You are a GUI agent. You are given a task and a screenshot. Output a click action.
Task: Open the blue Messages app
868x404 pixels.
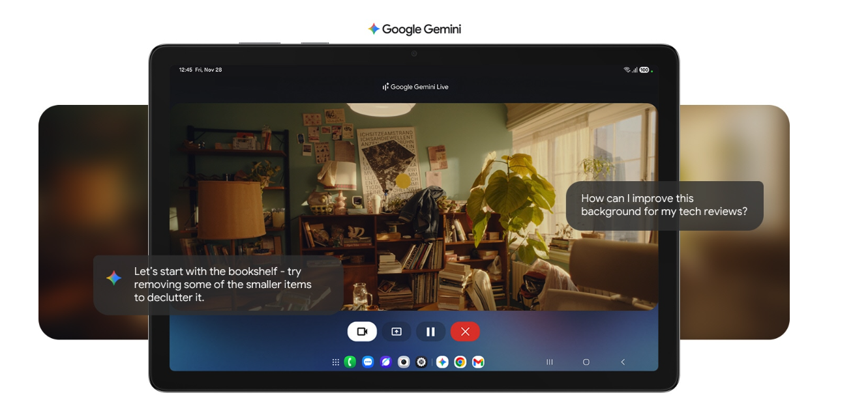[x=368, y=362]
